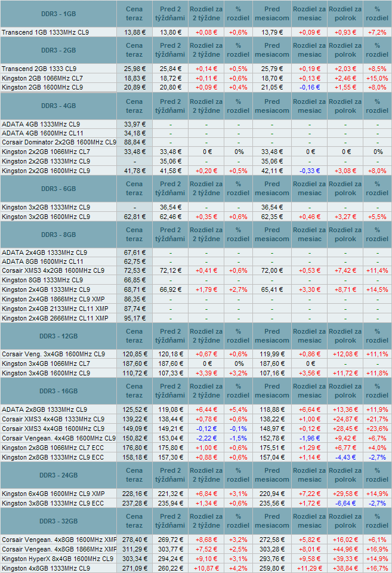
Task: Click the DDR3 - 8GB section header
Action: (58, 235)
